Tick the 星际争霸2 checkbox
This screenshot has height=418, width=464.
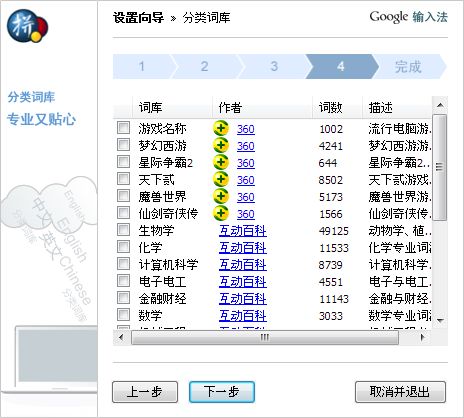click(123, 162)
